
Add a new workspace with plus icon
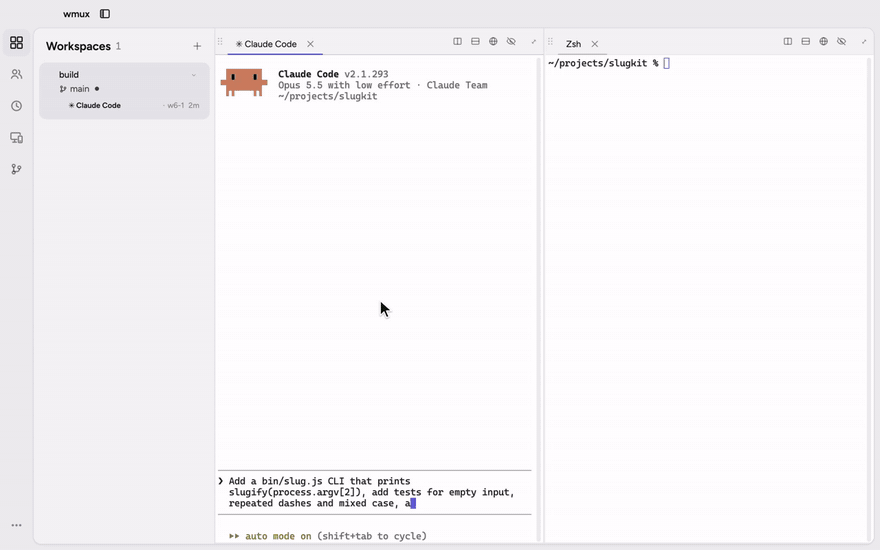(x=197, y=46)
